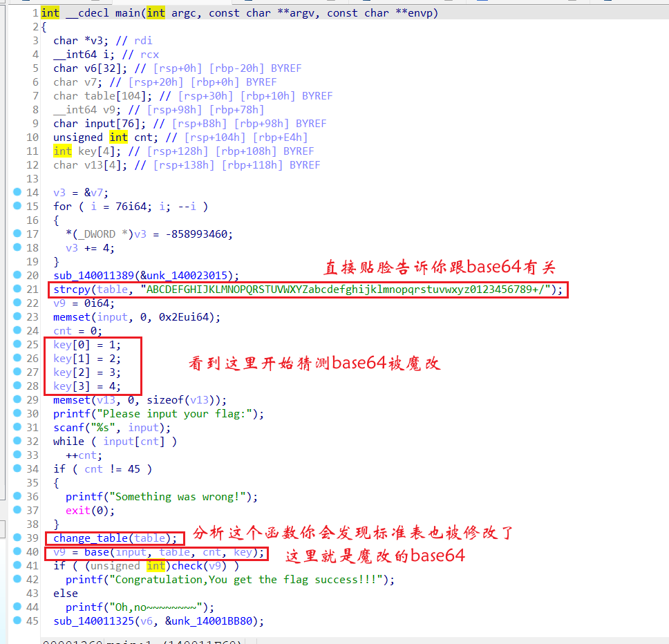
Task: Select cnt in the unsigned int declaration
Action: (143, 138)
